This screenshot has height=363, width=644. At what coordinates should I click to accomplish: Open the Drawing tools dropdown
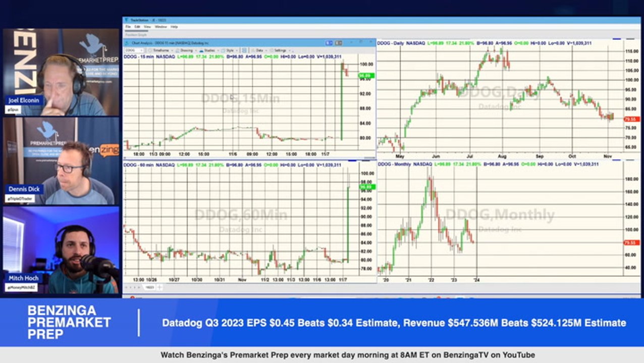[187, 50]
